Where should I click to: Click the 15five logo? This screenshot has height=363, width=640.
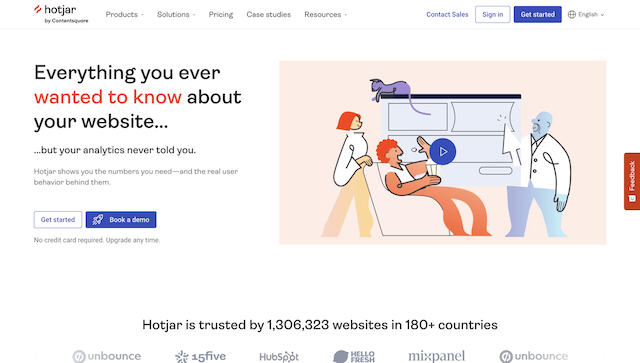(x=200, y=356)
